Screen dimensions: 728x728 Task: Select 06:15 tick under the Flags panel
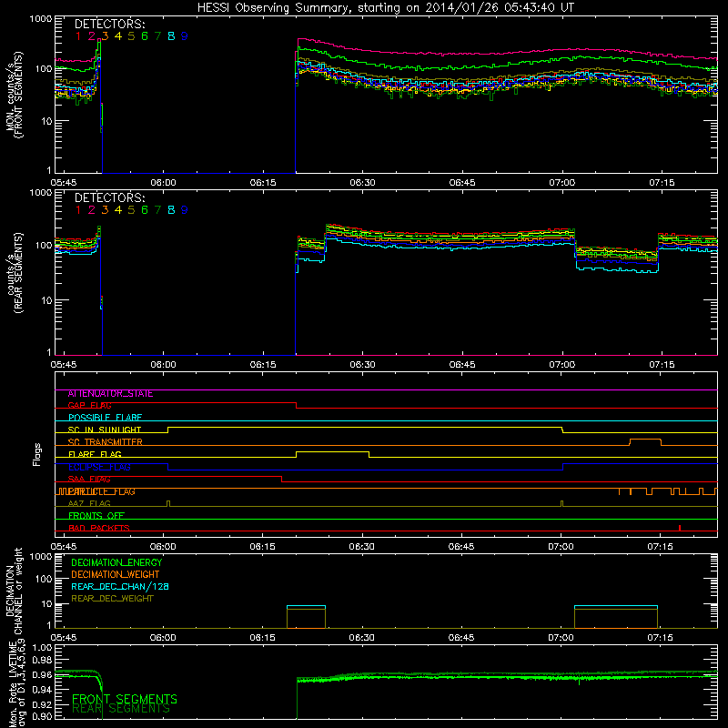click(x=262, y=547)
